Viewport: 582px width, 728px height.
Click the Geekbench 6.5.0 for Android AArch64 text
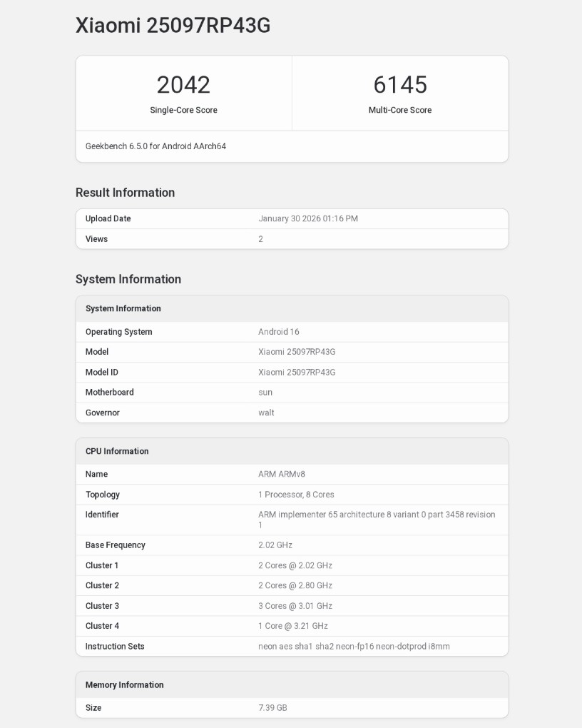click(x=155, y=146)
